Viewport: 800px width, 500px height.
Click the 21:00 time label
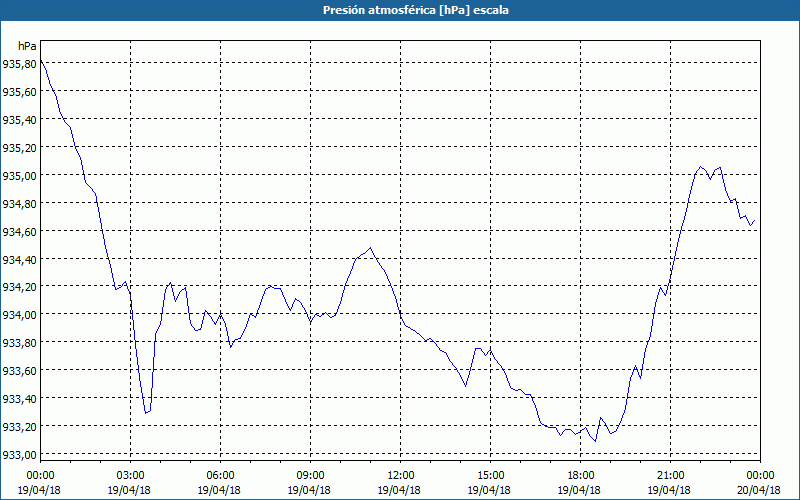[670, 476]
